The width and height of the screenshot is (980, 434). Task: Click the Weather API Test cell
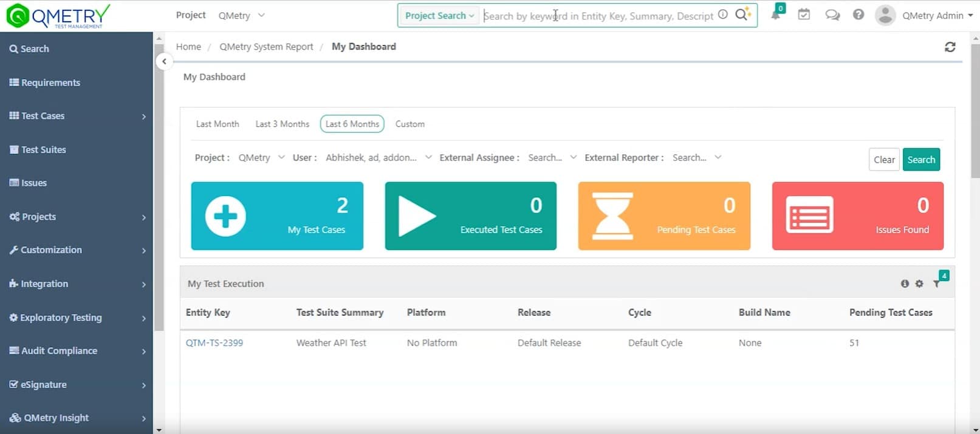tap(331, 343)
